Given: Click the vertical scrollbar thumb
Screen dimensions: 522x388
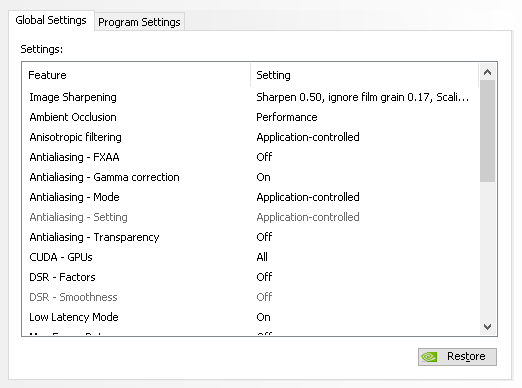Looking at the screenshot, I should (487, 131).
